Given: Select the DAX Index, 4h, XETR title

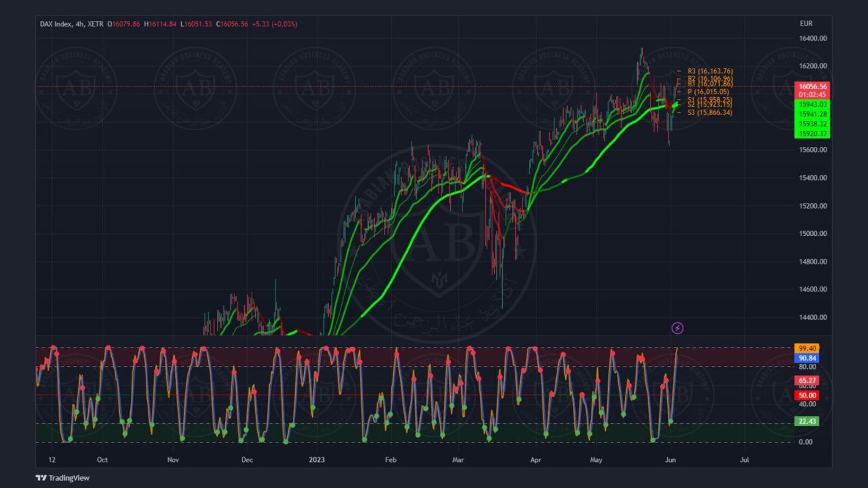Looking at the screenshot, I should coord(71,24).
